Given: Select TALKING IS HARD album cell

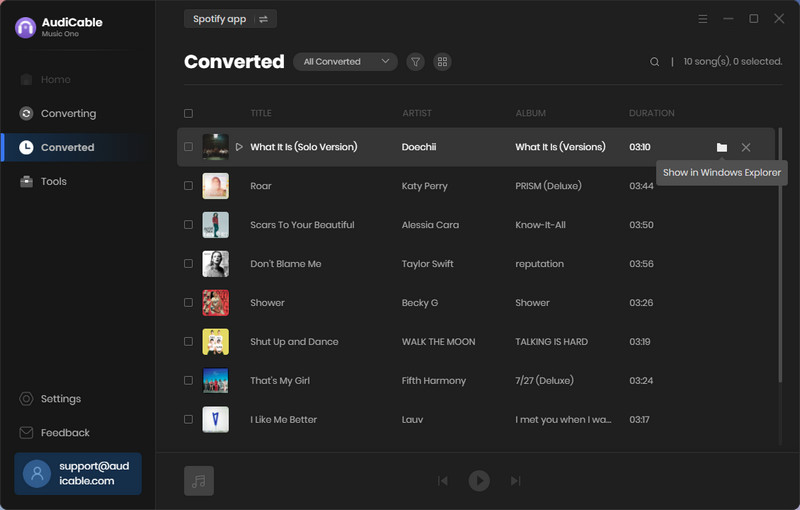Looking at the screenshot, I should [552, 342].
